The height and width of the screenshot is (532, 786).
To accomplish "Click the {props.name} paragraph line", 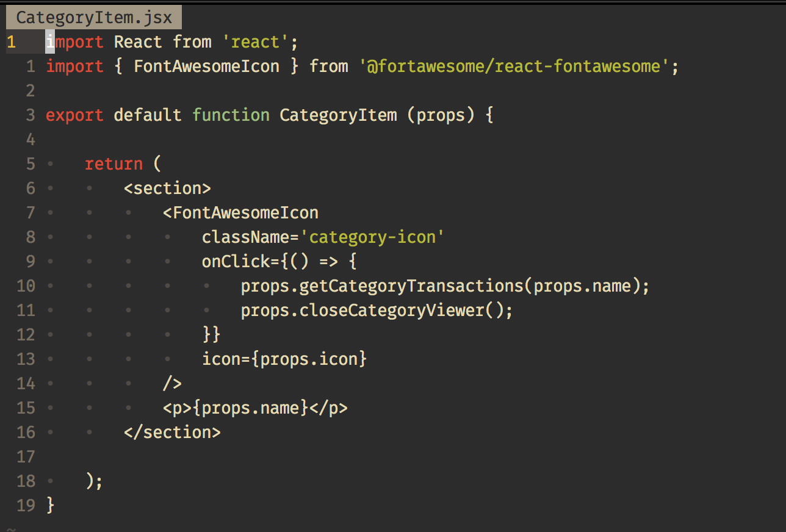I will click(x=255, y=408).
